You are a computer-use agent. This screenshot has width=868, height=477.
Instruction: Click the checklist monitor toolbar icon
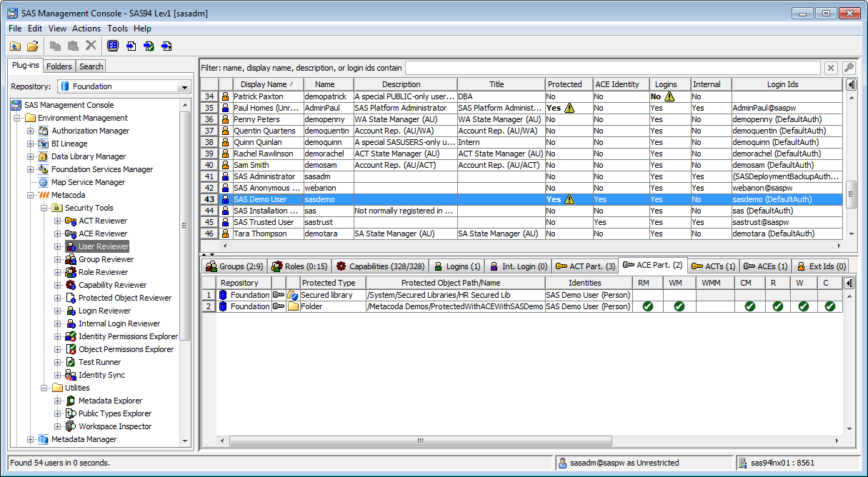pos(113,46)
